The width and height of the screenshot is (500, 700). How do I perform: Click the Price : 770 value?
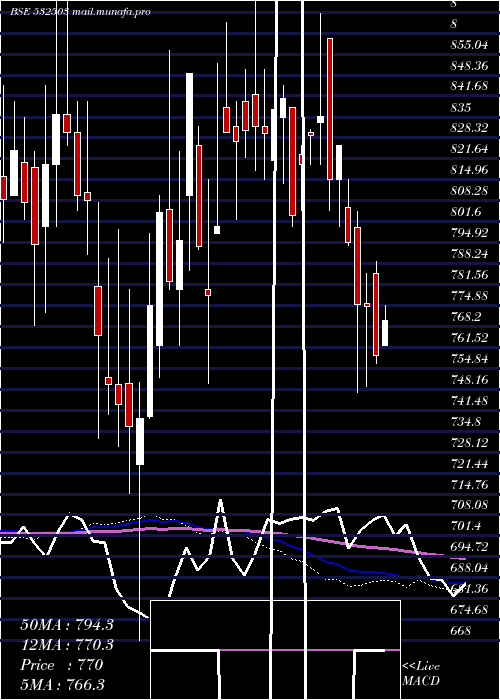[x=62, y=665]
